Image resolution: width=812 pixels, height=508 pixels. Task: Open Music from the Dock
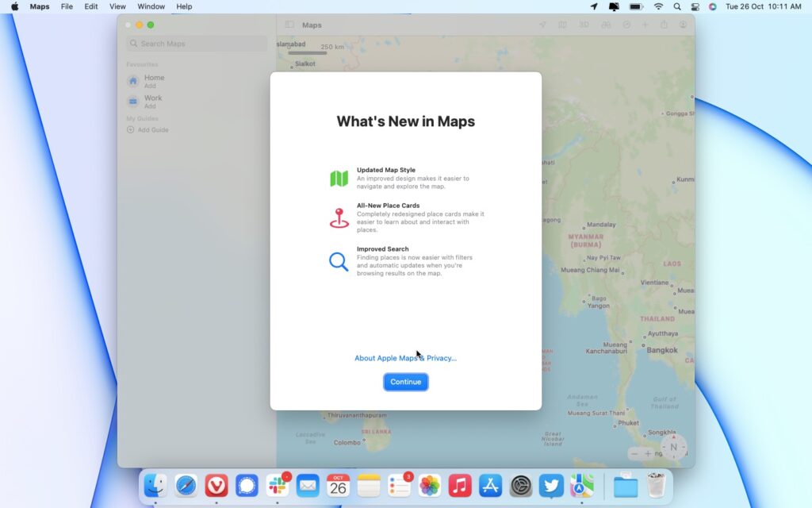(x=459, y=486)
